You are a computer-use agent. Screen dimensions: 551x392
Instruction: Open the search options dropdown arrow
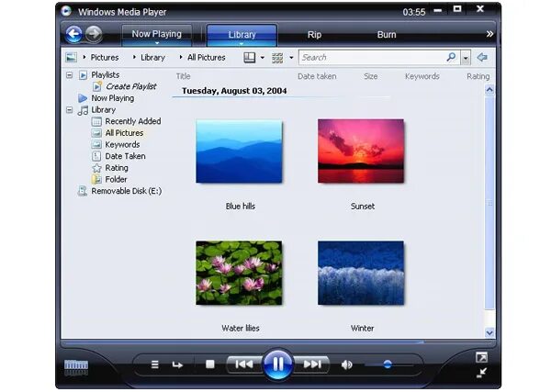point(466,58)
